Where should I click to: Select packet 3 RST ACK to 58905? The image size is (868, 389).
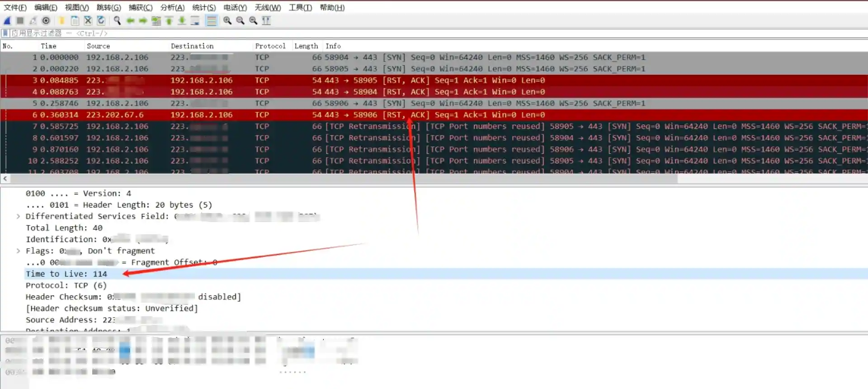point(434,80)
